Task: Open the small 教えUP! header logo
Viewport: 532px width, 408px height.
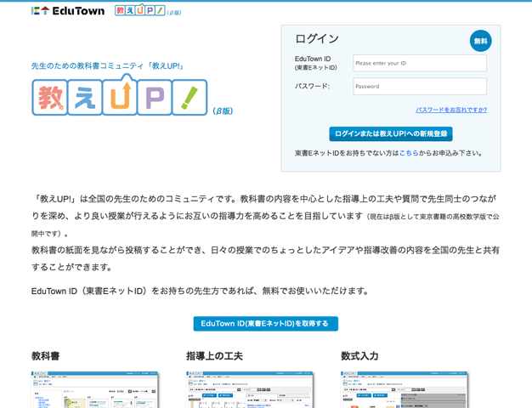Action: point(148,10)
